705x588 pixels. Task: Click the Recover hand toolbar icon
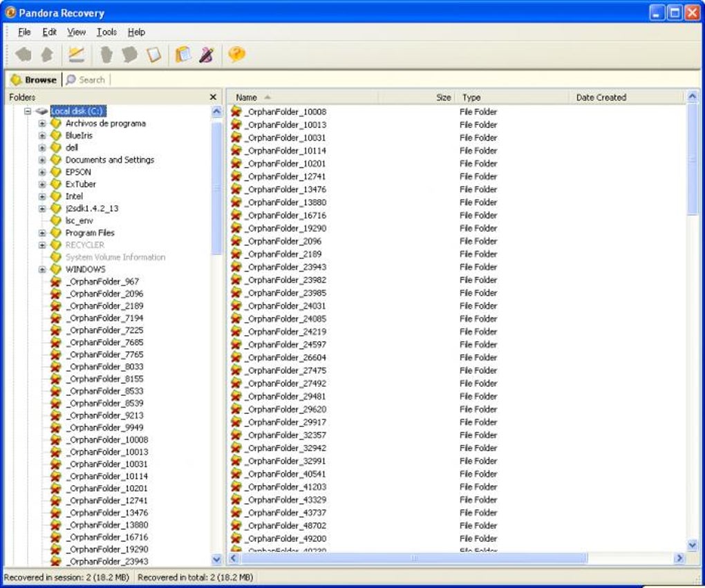coord(106,55)
